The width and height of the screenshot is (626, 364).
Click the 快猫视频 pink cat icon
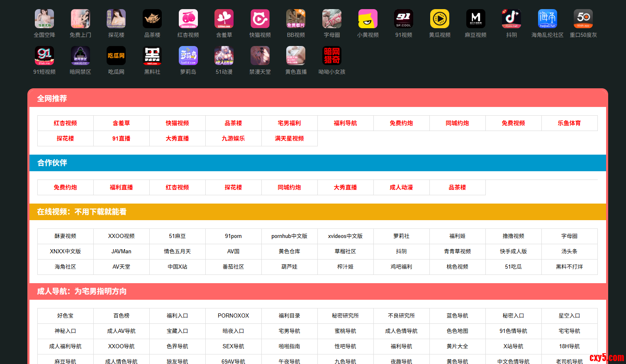click(260, 19)
